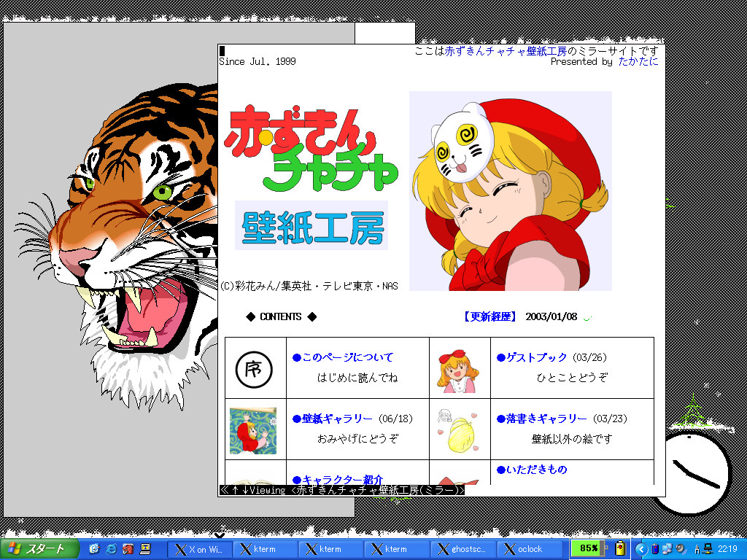The width and height of the screenshot is (747, 560).
Task: Follow the 赤ずきんチャチャ壁紙工房 link at top
Action: pyautogui.click(x=506, y=51)
